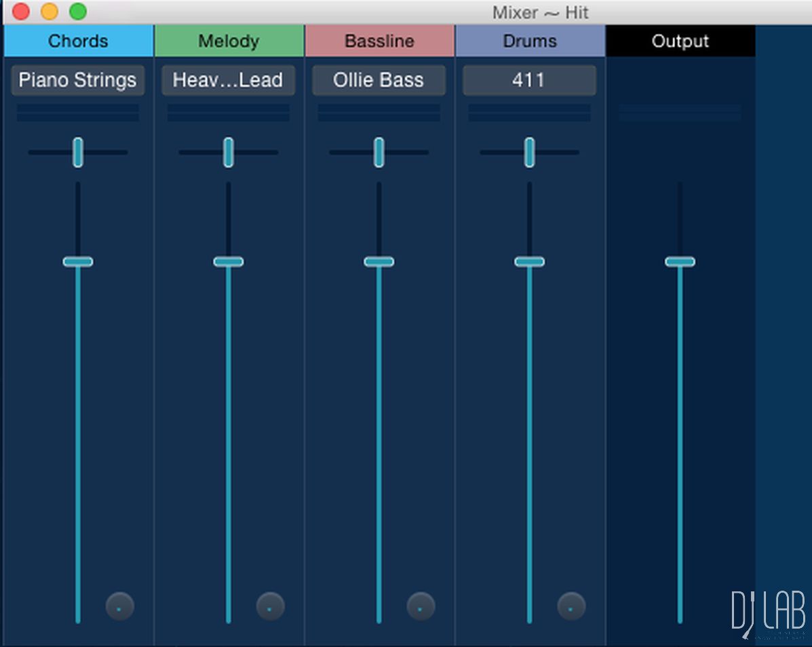Click the Bassline pan slider handle

click(379, 152)
